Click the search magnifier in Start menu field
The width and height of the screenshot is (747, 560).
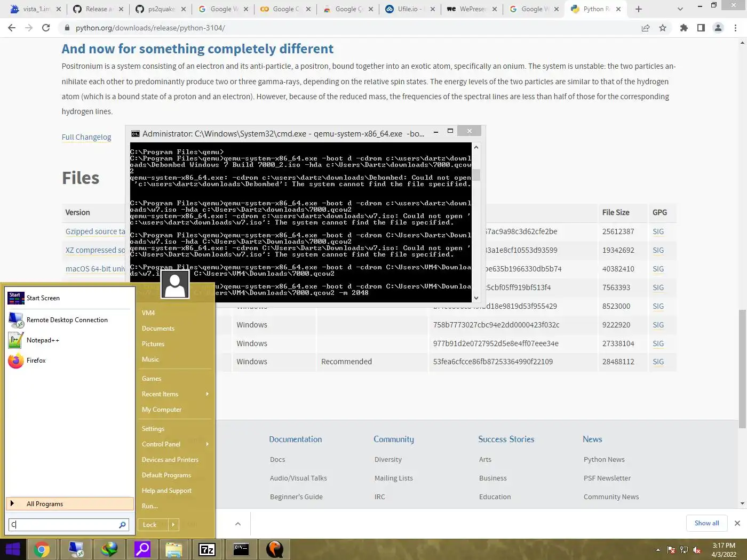point(123,525)
